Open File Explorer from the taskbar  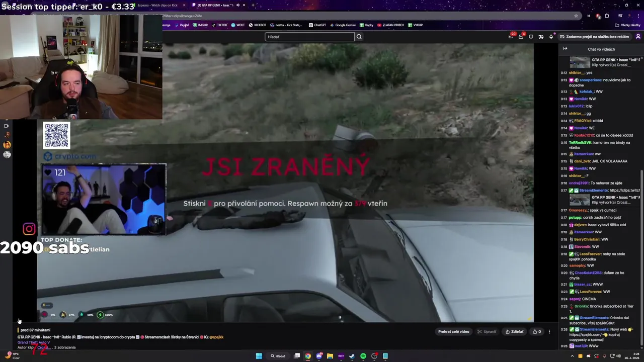(x=330, y=356)
